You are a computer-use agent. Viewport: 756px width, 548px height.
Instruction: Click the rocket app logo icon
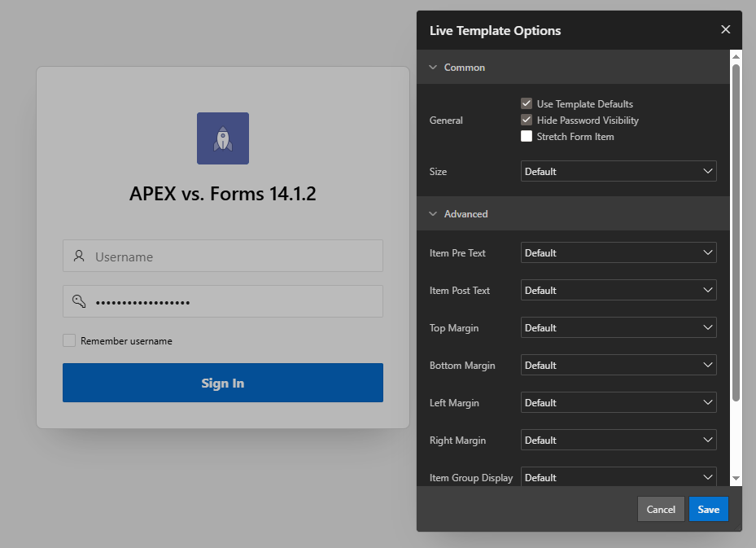pos(223,138)
